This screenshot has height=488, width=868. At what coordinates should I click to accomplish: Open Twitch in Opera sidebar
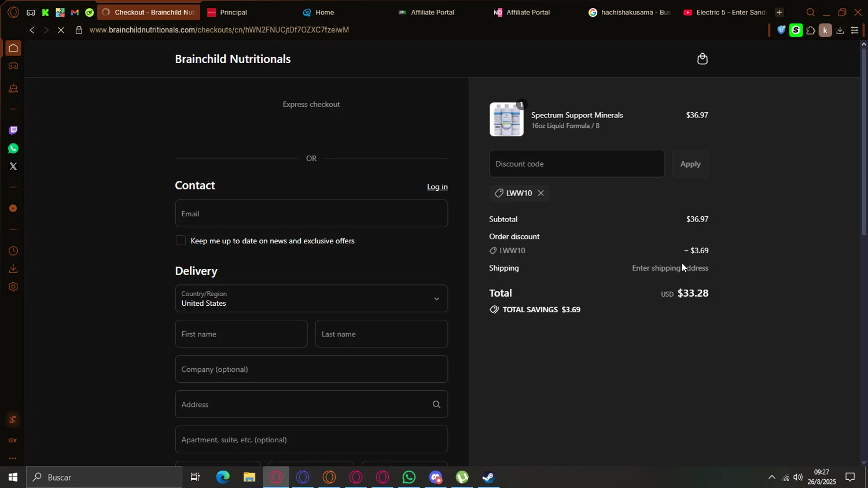[13, 130]
